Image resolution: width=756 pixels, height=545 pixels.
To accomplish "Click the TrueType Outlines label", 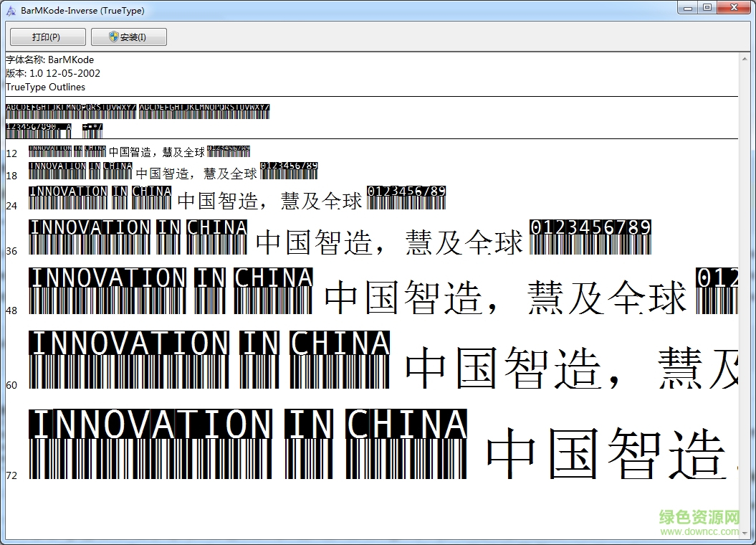I will tap(44, 87).
